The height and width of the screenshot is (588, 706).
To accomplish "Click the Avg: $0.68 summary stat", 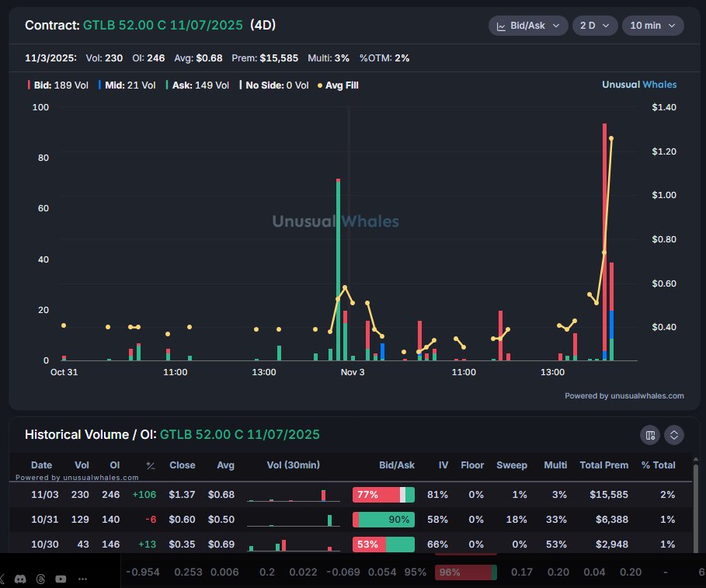I will [x=198, y=58].
